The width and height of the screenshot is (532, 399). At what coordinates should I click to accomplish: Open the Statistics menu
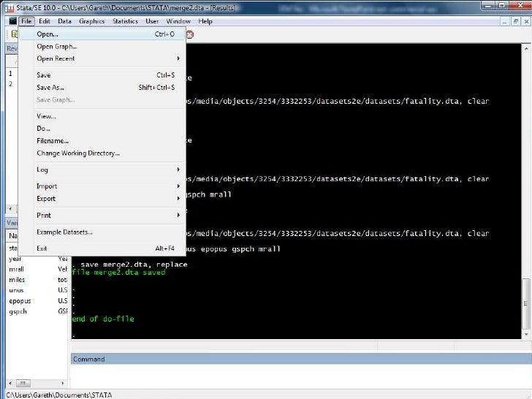[x=125, y=21]
